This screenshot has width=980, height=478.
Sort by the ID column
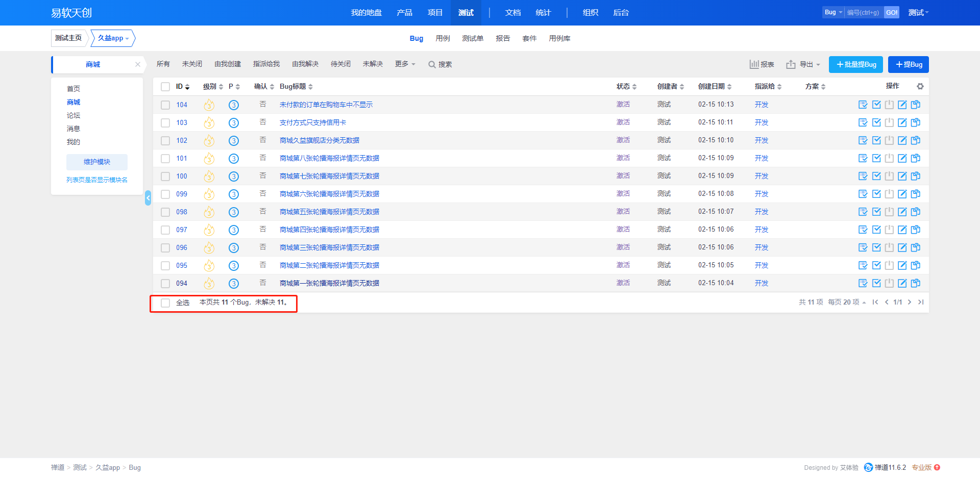coord(183,87)
